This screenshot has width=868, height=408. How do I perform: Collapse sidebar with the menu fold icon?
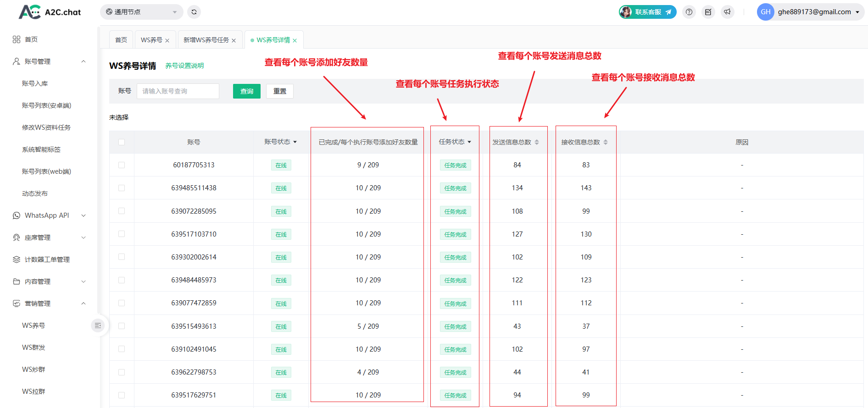pos(98,325)
